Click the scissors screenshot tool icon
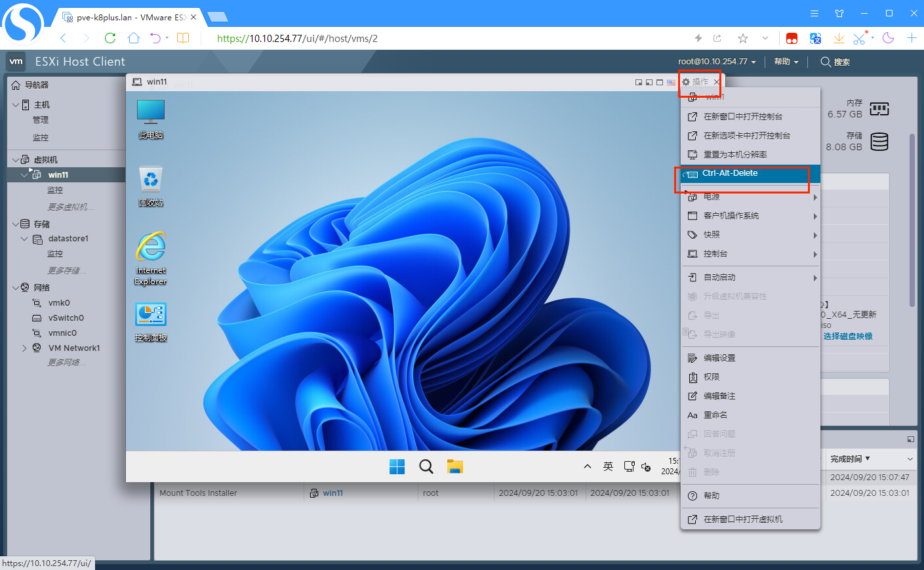The width and height of the screenshot is (924, 570). pyautogui.click(x=860, y=38)
